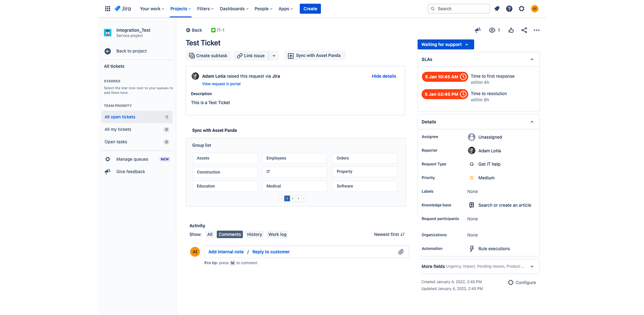Go to next page of group list

point(303,198)
